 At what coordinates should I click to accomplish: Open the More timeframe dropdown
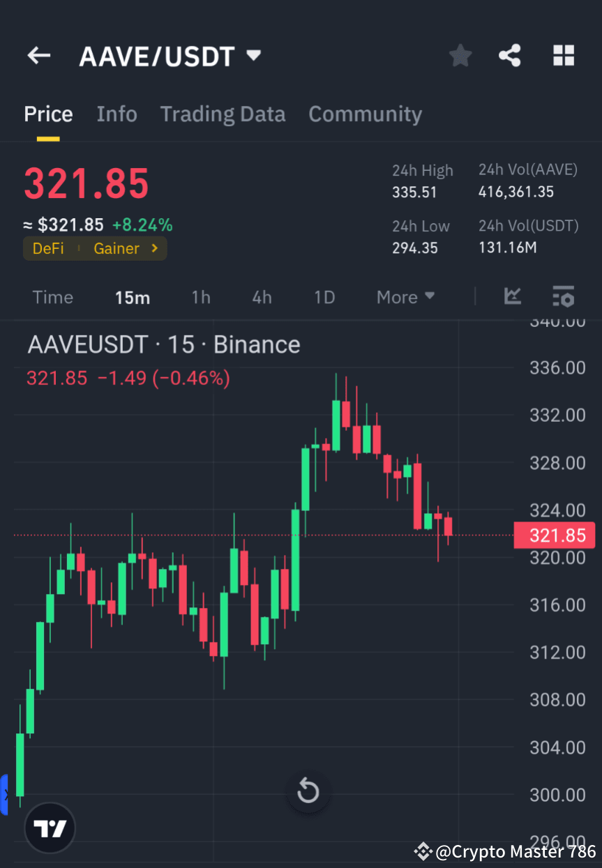[405, 296]
